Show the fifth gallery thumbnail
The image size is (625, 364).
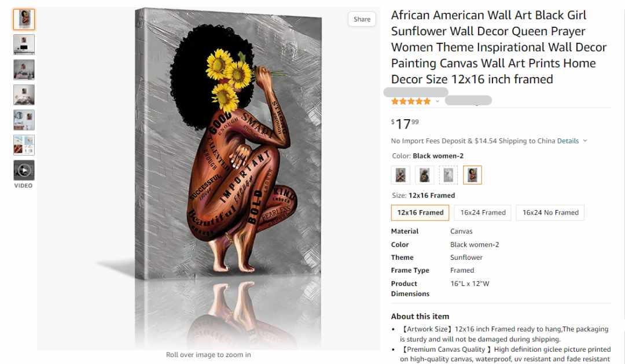click(24, 120)
